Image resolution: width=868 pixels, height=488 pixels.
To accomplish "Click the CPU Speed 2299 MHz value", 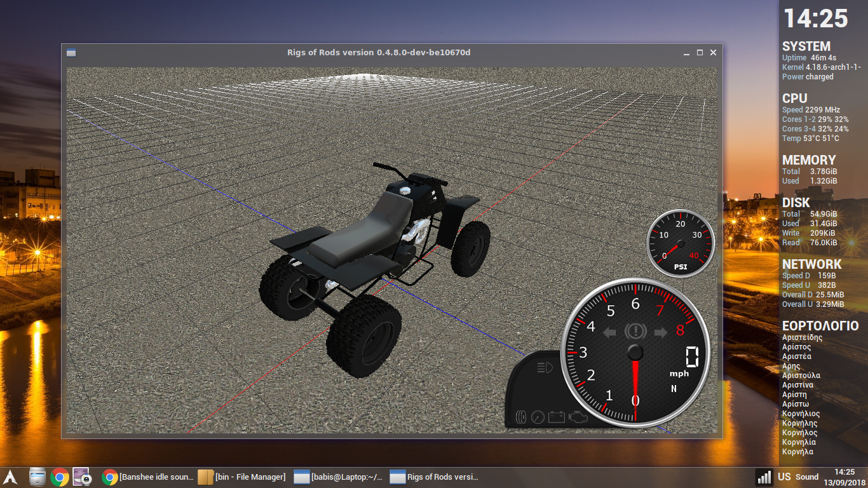I will tap(822, 110).
